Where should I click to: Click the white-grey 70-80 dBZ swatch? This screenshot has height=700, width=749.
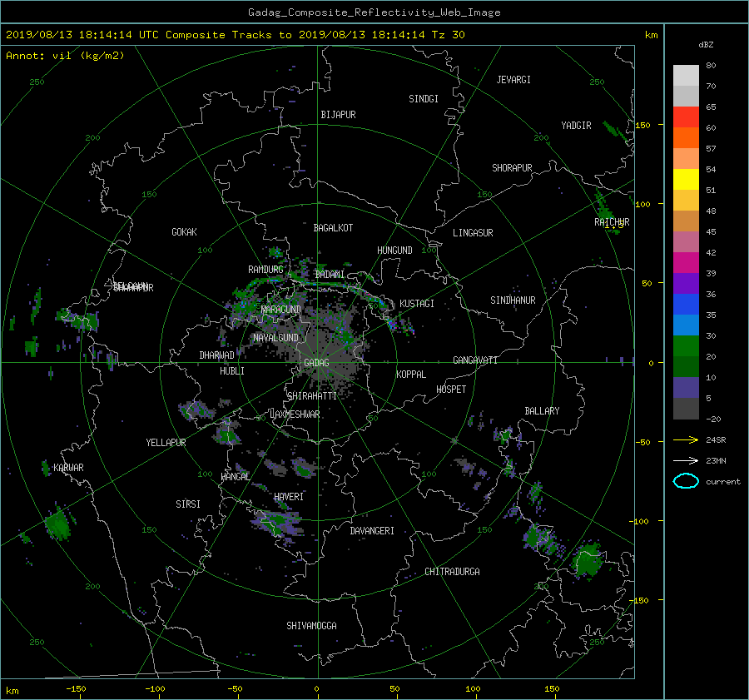[686, 76]
